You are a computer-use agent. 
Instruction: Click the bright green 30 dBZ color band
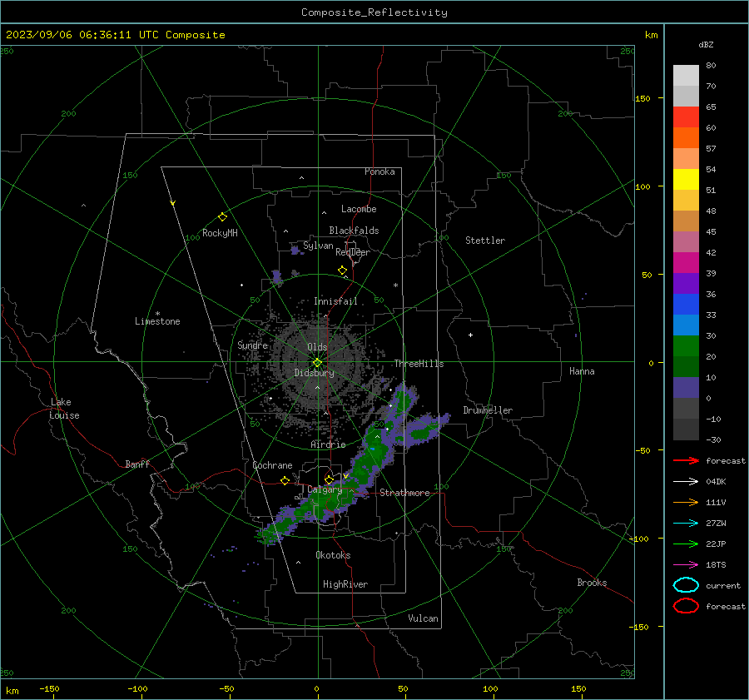pos(686,346)
